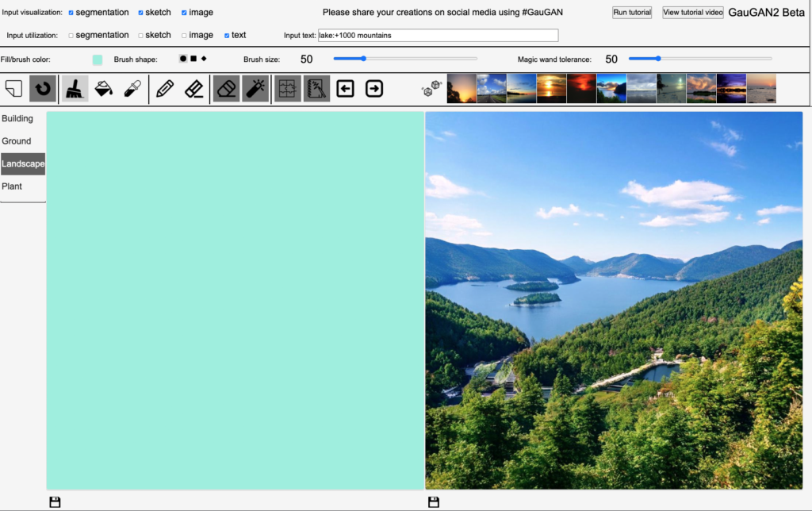Pick the dark red sky style thumbnail

tap(581, 89)
